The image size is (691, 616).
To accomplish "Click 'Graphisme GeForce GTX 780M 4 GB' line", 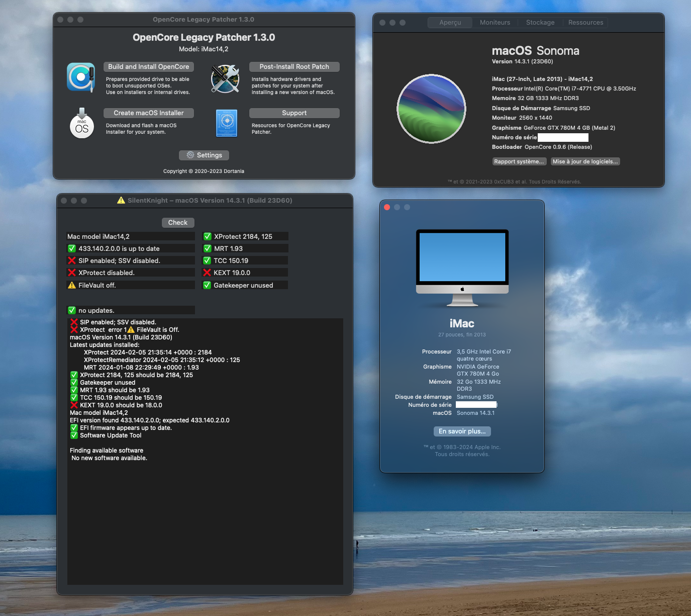I will click(x=554, y=128).
